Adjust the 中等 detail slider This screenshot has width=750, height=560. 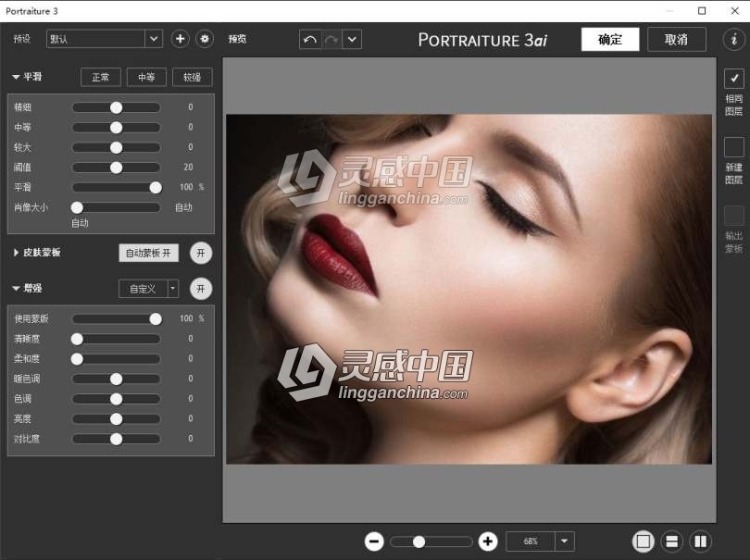117,128
